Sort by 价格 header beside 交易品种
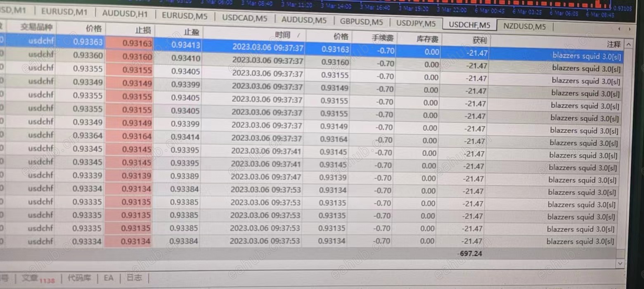The width and height of the screenshot is (644, 289). click(94, 28)
